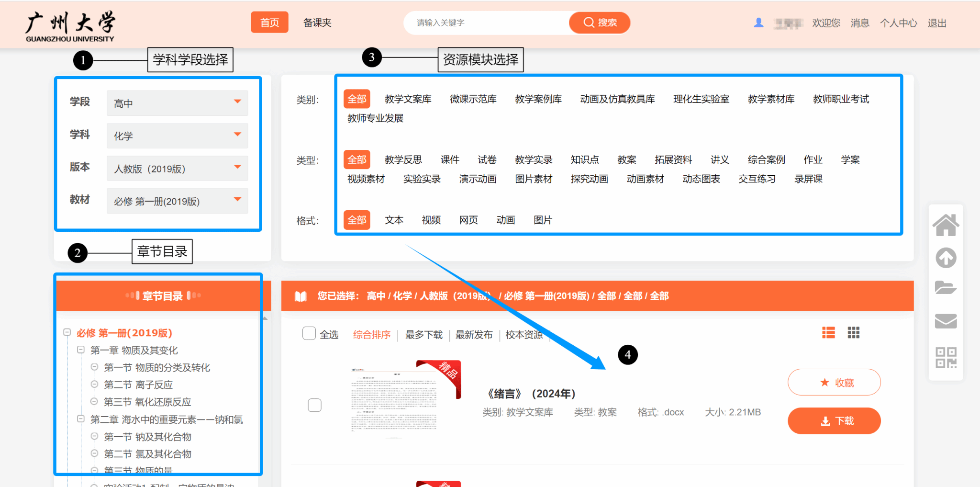Open the 学段 dropdown showing 高中
Image resolution: width=980 pixels, height=487 pixels.
pyautogui.click(x=177, y=103)
